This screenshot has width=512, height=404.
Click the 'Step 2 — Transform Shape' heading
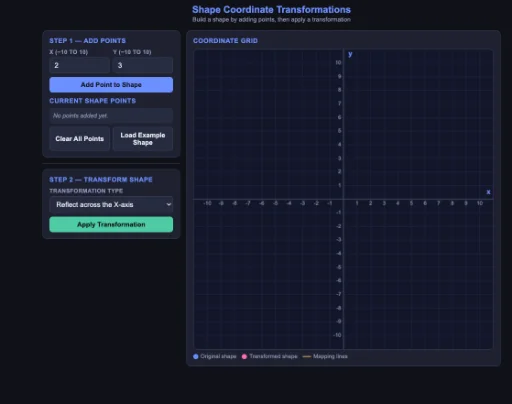(x=101, y=180)
